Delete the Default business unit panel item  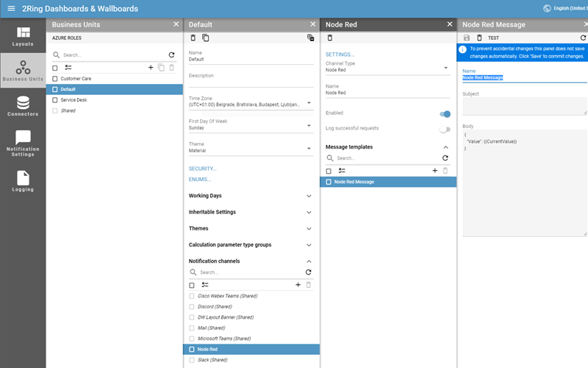(193, 38)
